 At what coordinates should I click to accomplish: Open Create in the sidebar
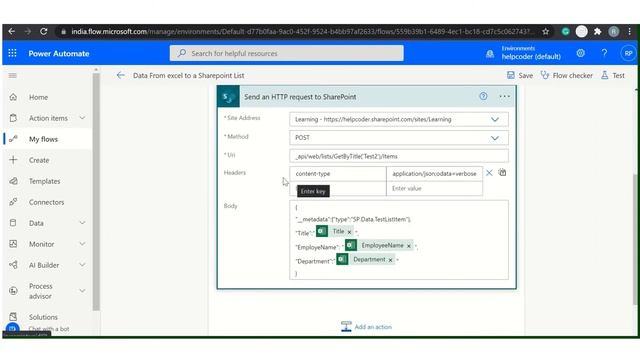(39, 160)
